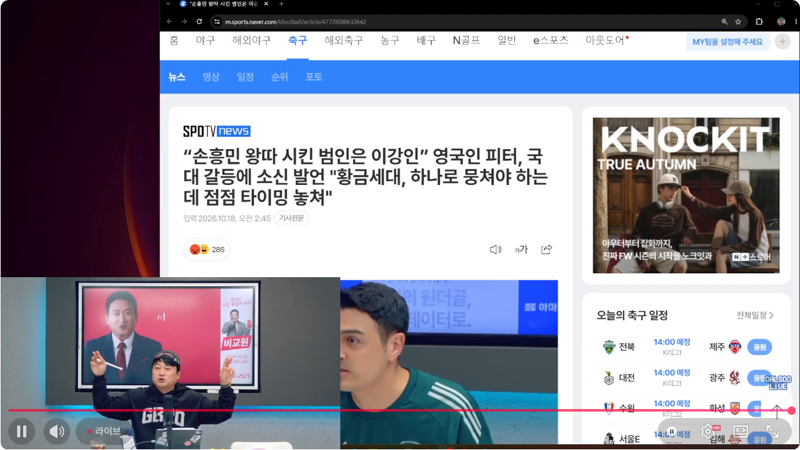Open the 해외야구 section
Screen dimensions: 800x450
252,40
